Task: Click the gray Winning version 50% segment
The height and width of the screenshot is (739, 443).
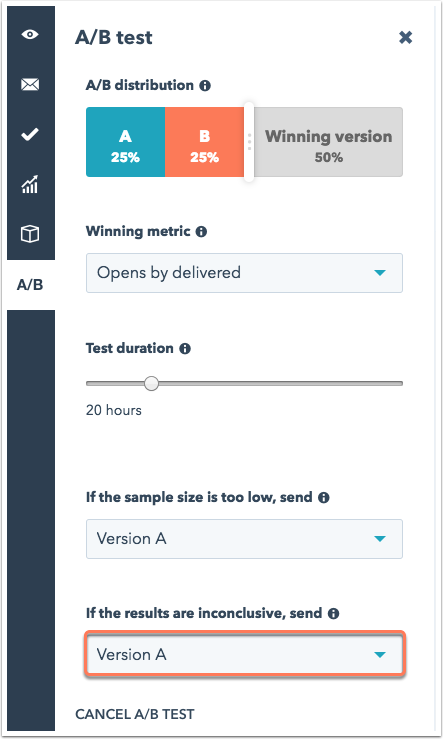Action: [x=328, y=142]
